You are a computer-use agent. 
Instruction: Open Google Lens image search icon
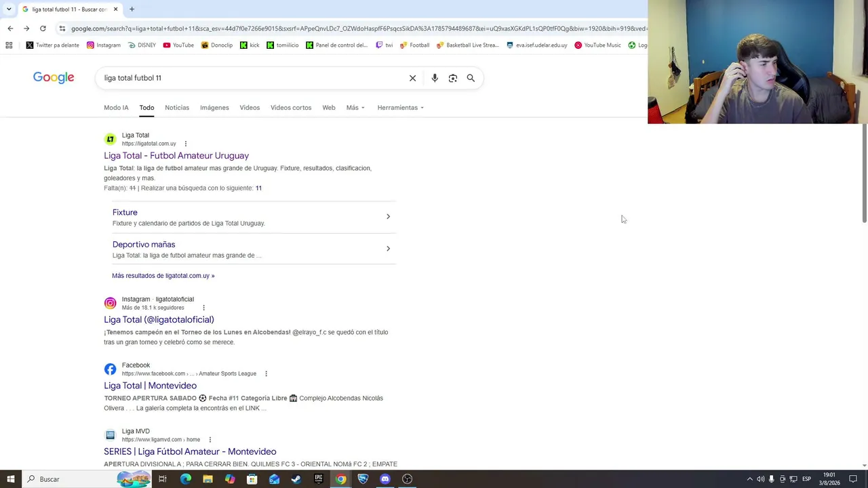pyautogui.click(x=453, y=78)
